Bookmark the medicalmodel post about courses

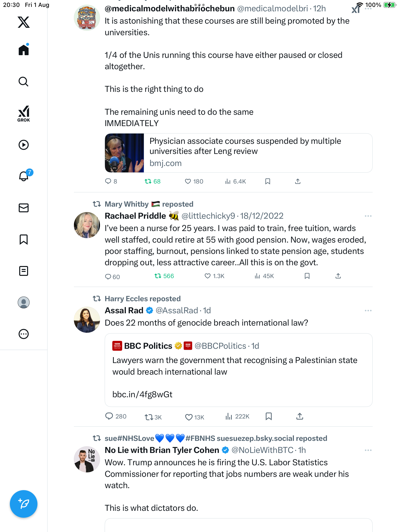pos(268,182)
